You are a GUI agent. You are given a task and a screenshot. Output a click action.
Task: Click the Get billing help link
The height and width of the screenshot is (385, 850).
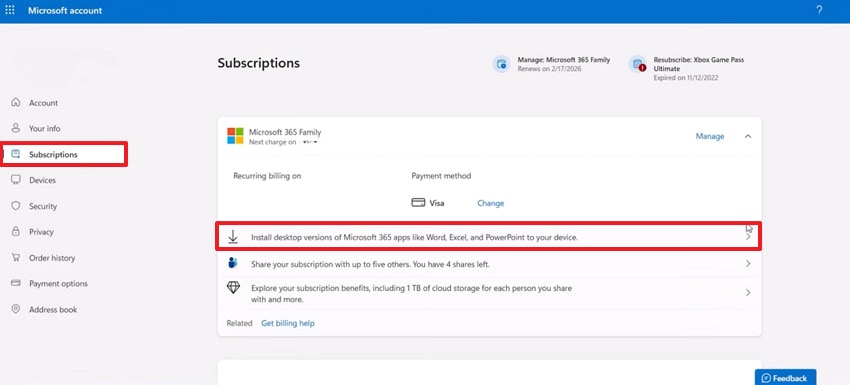coord(288,323)
